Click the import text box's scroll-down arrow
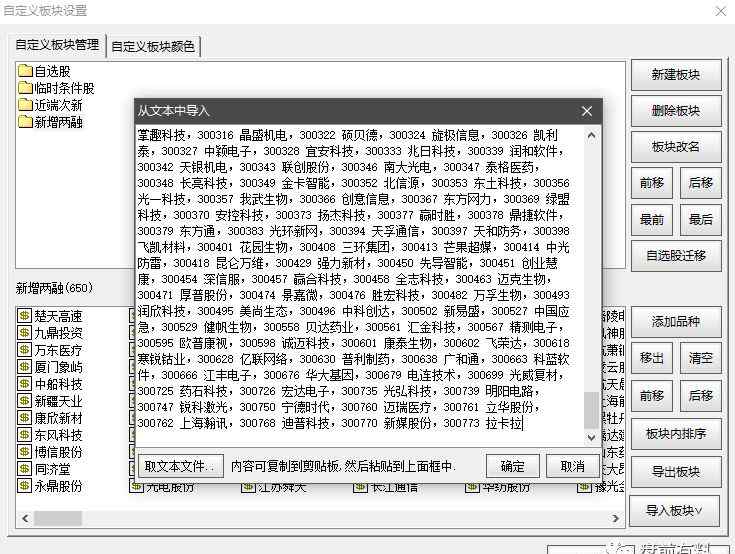Image resolution: width=735 pixels, height=554 pixels. click(x=591, y=437)
